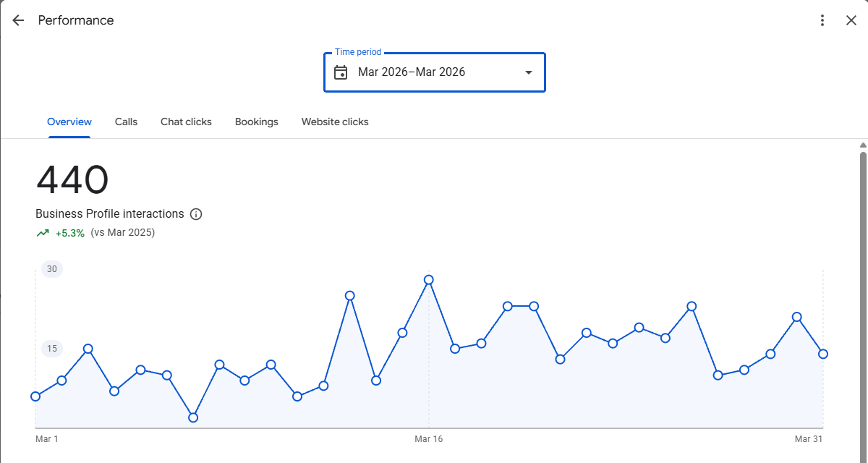Click the scrollbar up arrow

coord(863,145)
